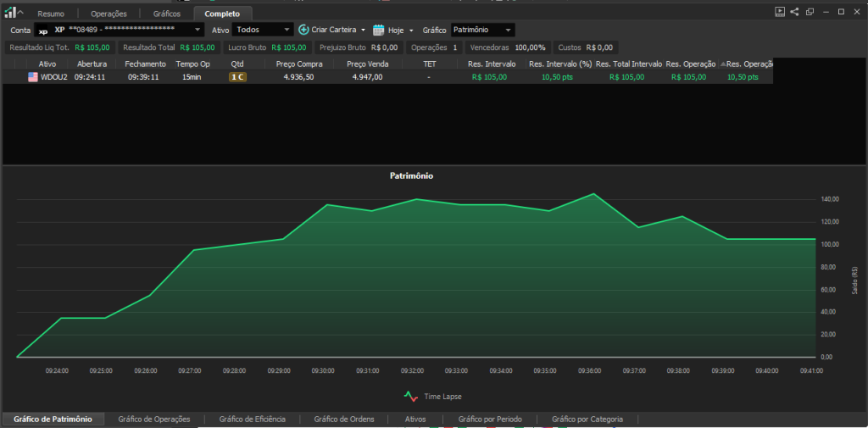The width and height of the screenshot is (868, 428).
Task: Switch to the Gráficos tab
Action: [x=167, y=14]
